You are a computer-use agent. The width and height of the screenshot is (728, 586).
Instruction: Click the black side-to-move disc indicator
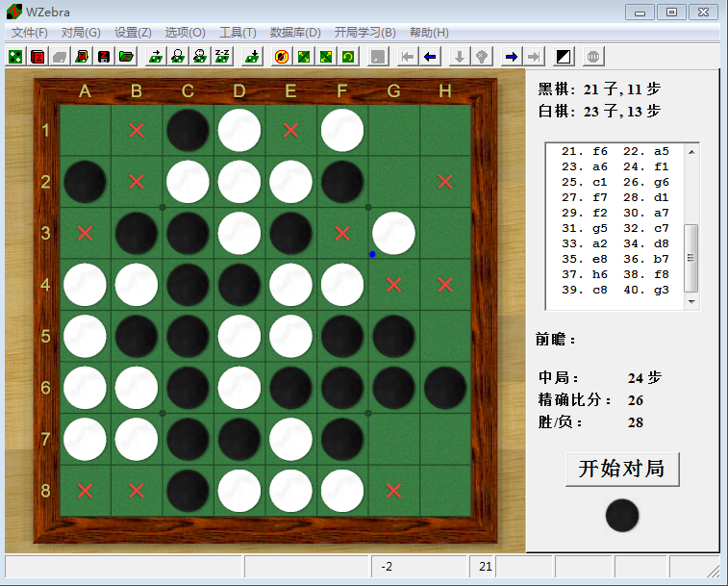pyautogui.click(x=622, y=516)
